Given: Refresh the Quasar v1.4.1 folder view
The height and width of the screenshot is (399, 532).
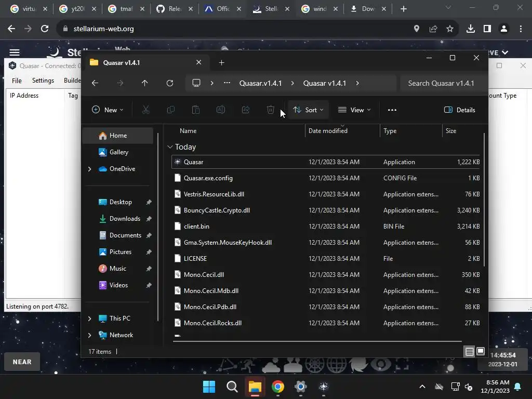Looking at the screenshot, I should coord(170,83).
